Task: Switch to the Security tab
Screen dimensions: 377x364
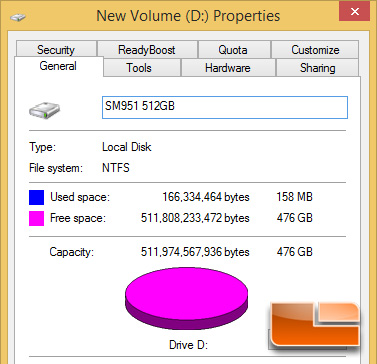Action: coord(56,49)
